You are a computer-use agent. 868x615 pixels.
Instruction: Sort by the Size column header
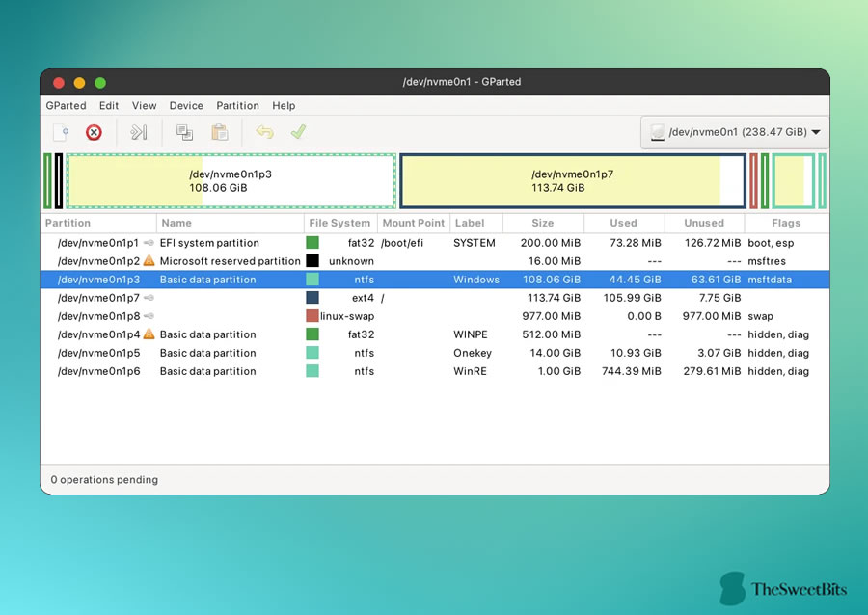pyautogui.click(x=543, y=223)
